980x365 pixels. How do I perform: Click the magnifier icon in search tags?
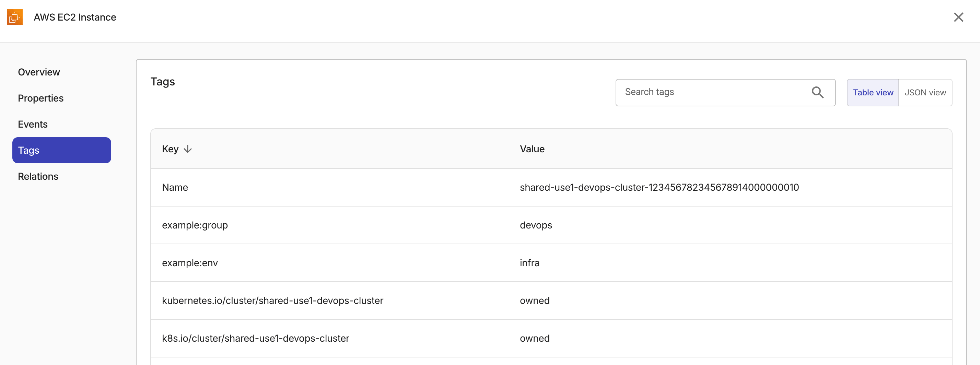[x=818, y=92]
